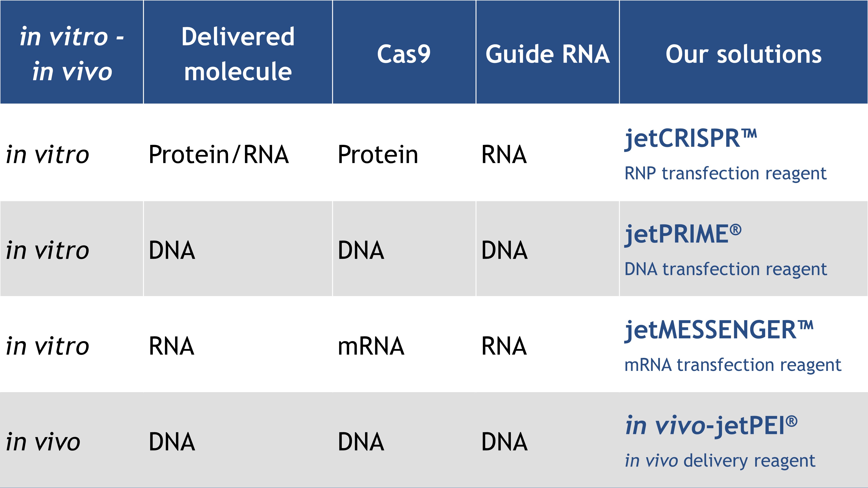Select the 'in vitro - in vivo' header cell
The image size is (868, 488).
[72, 54]
